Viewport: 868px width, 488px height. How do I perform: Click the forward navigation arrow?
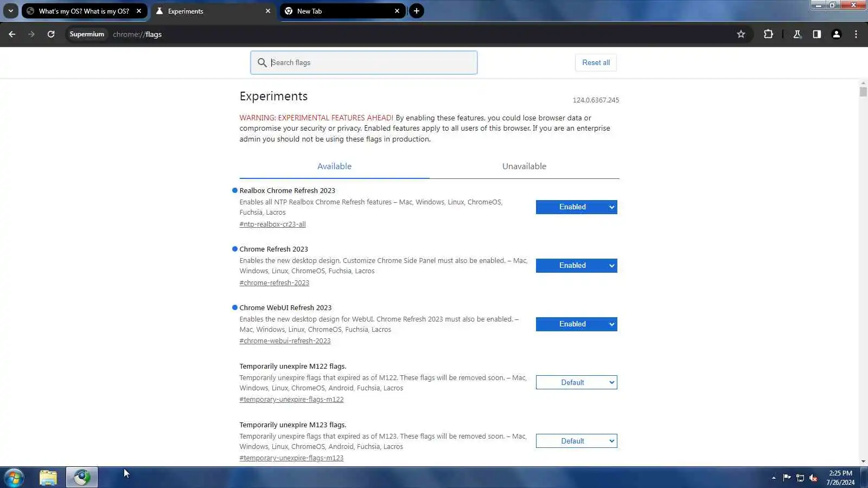pos(31,34)
